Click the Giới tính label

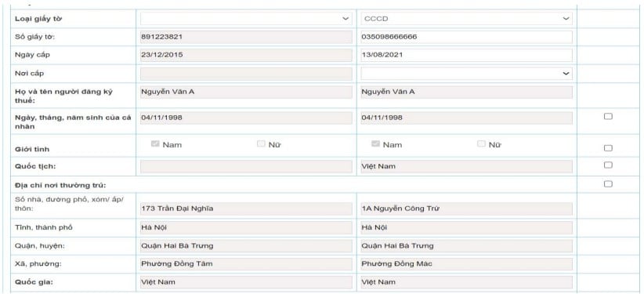[32, 149]
